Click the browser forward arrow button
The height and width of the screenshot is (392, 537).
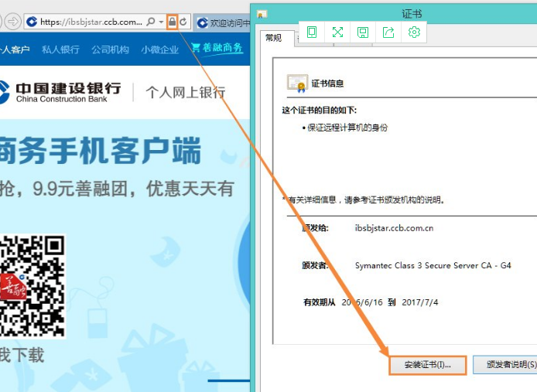coord(13,22)
